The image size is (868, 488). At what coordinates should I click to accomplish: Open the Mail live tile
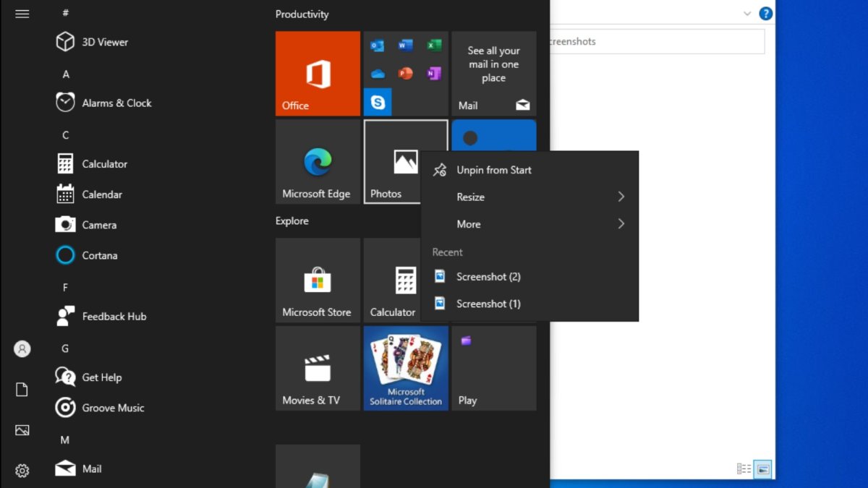(494, 74)
